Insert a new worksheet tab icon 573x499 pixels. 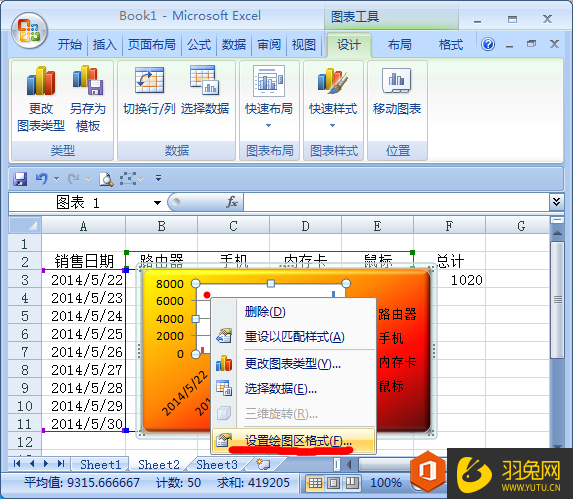(x=263, y=464)
